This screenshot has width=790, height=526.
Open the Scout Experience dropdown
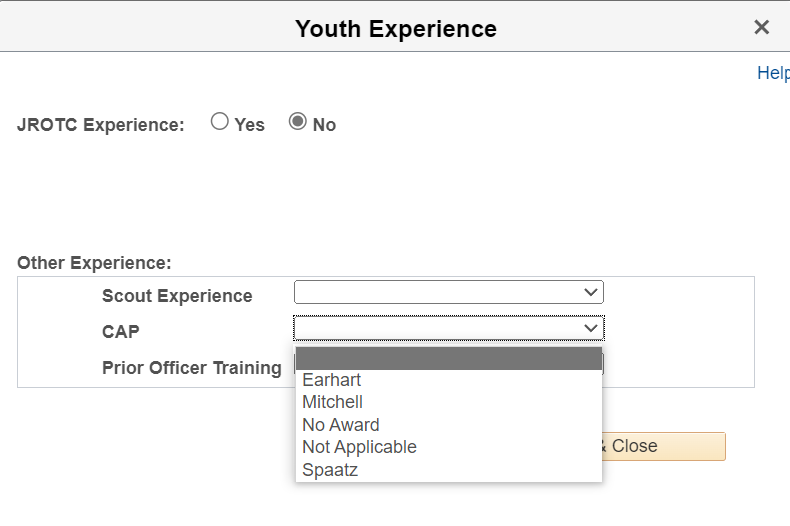(x=448, y=292)
